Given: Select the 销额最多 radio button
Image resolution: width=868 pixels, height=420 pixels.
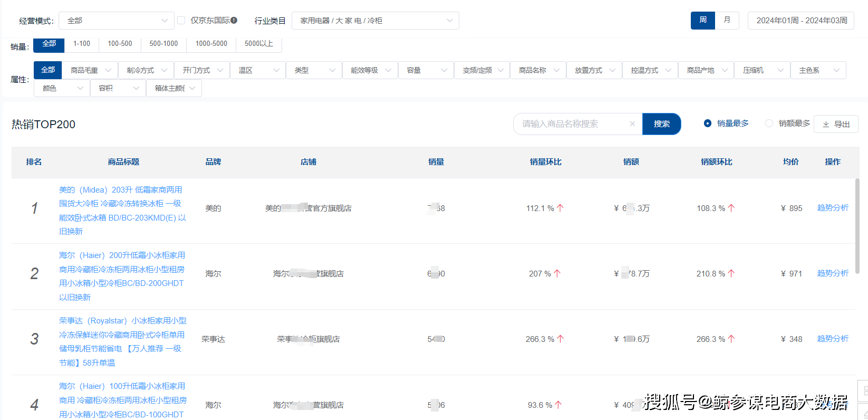Looking at the screenshot, I should 769,123.
